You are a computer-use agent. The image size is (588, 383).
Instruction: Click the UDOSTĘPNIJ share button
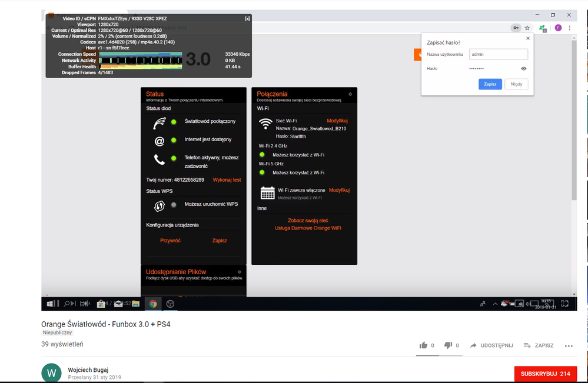pos(491,345)
